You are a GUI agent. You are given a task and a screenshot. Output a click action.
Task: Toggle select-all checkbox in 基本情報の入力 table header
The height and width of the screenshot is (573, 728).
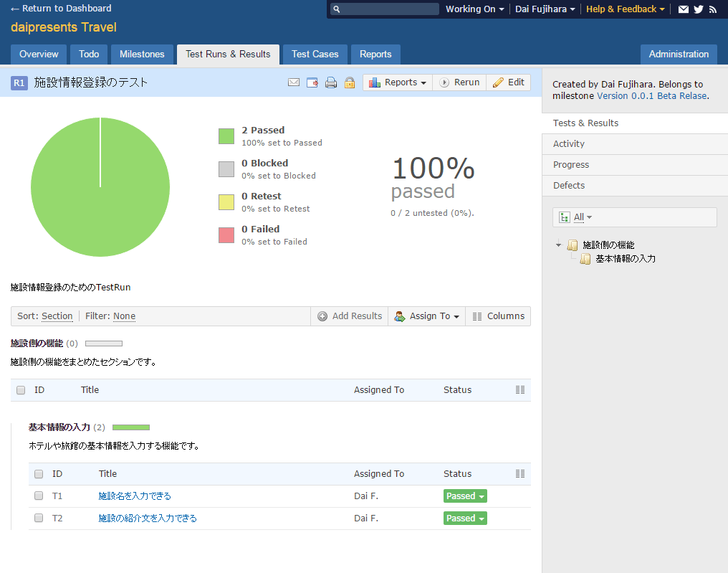39,474
